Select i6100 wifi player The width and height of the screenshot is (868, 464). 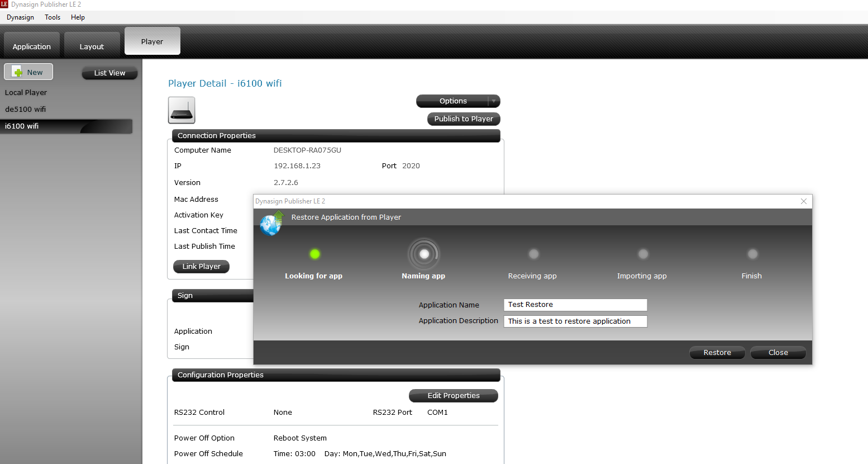66,126
